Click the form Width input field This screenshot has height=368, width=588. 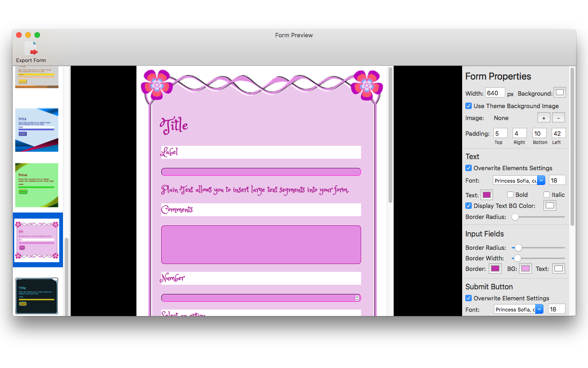[x=495, y=93]
